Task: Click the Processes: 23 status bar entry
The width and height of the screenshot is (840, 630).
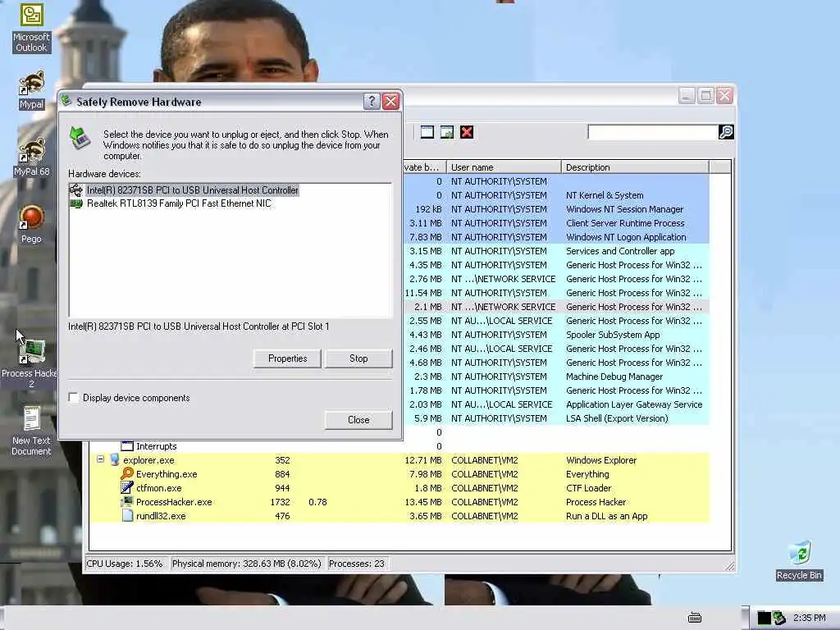Action: (x=356, y=564)
